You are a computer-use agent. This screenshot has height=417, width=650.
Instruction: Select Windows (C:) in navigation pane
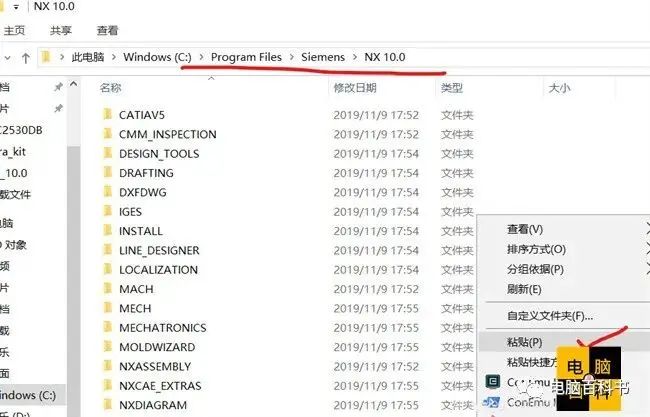[28, 395]
